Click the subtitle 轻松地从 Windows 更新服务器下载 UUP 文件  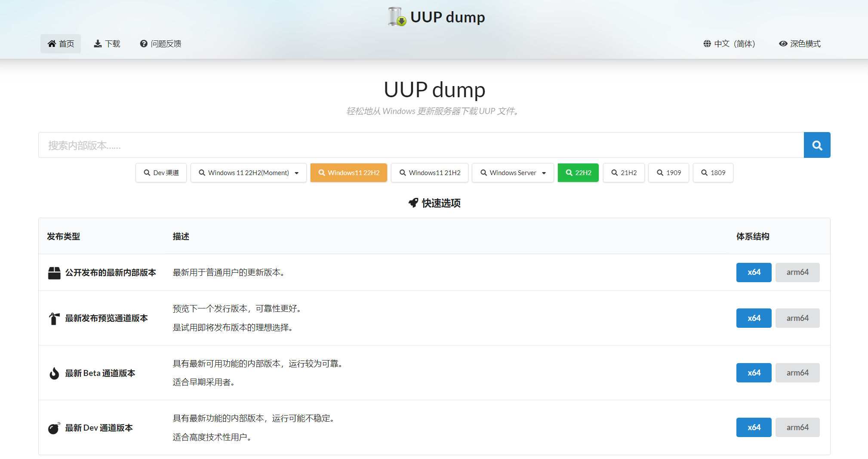434,111
